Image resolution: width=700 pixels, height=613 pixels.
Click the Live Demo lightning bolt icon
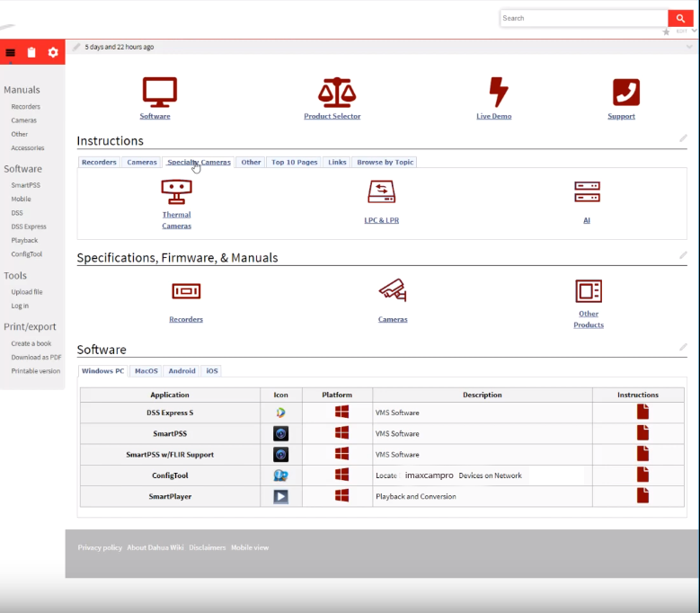click(498, 92)
